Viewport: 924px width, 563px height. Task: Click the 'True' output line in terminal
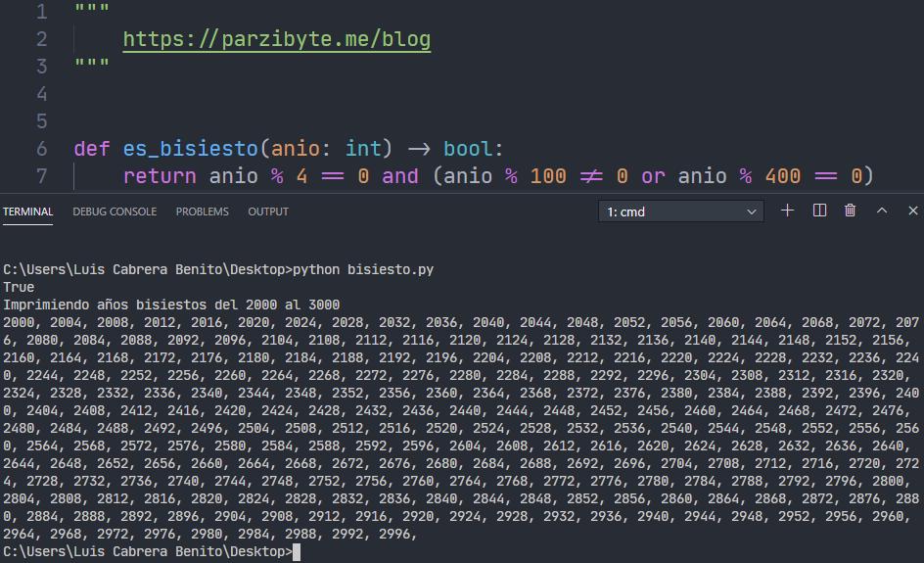[x=19, y=287]
